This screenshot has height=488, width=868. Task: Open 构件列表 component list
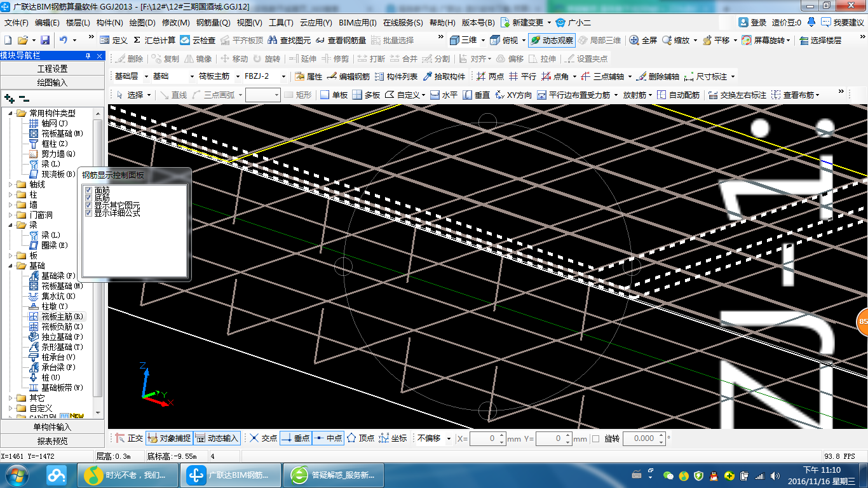tap(397, 76)
